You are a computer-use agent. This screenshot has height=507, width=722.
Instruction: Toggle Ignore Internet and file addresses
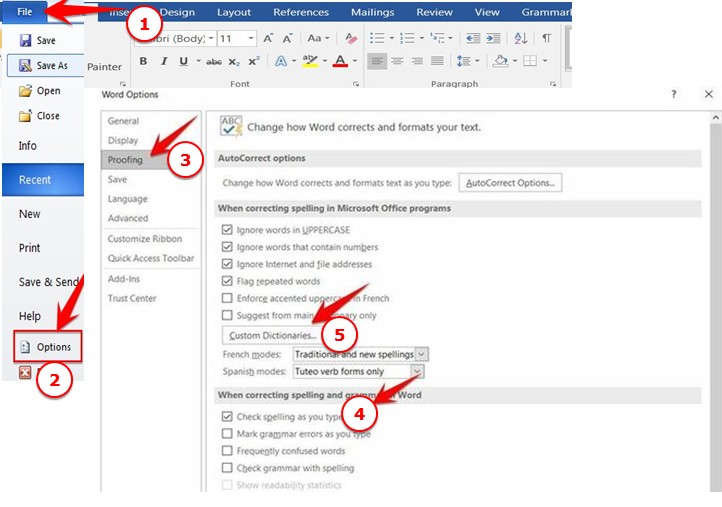[227, 264]
